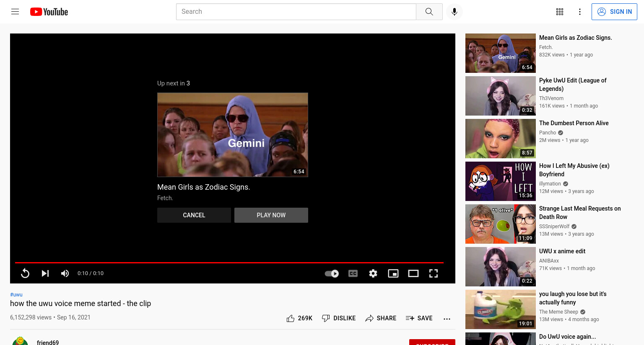This screenshot has width=644, height=345.
Task: Click sidebar channel name Fetch.
Action: [546, 47]
